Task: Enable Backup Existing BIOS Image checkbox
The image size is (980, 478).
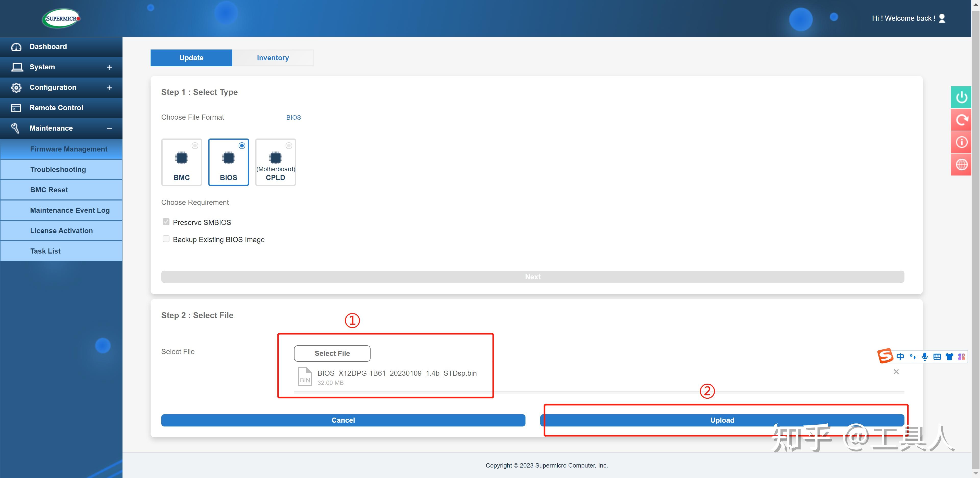Action: pos(166,239)
